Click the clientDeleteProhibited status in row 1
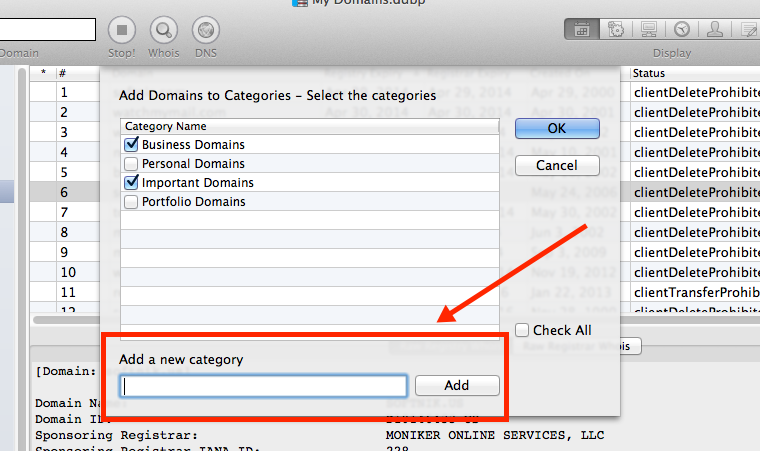The width and height of the screenshot is (760, 451). coord(696,92)
